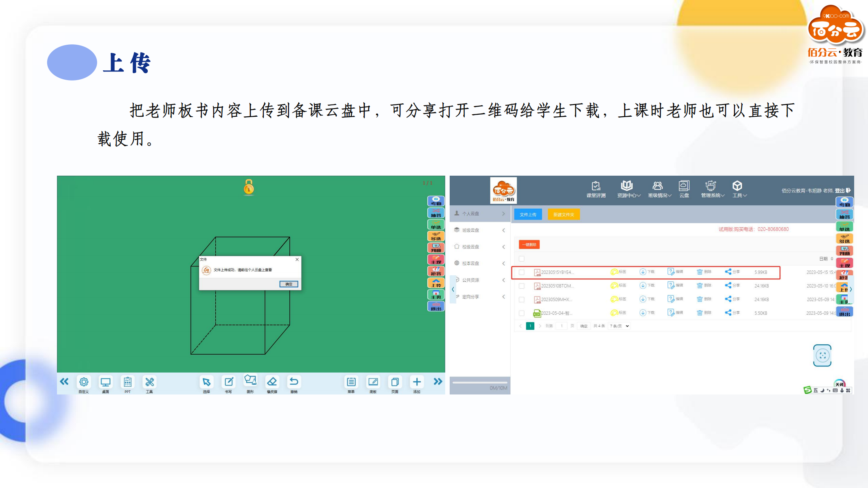This screenshot has height=488, width=868.
Task: Click the yellow lock icon on whiteboard
Action: pyautogui.click(x=249, y=187)
